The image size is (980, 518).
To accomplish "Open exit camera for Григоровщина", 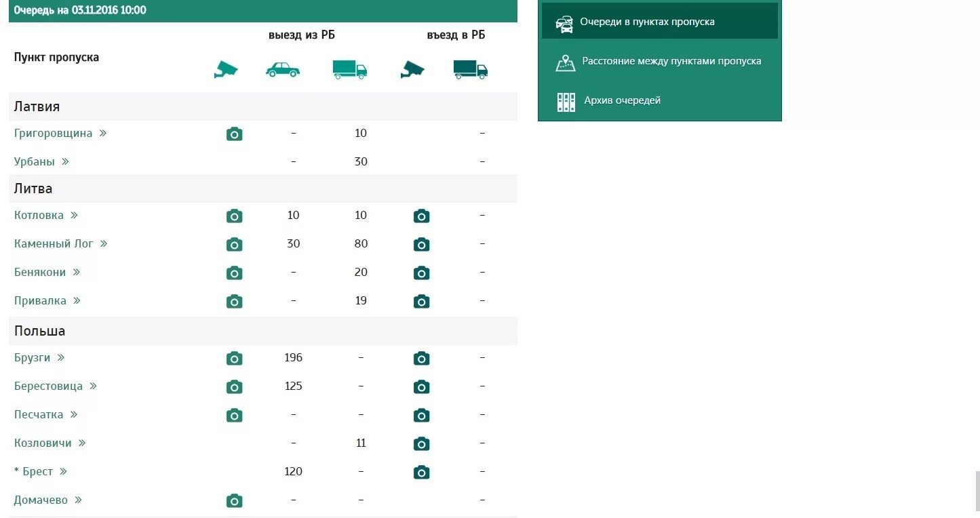I will (x=234, y=134).
